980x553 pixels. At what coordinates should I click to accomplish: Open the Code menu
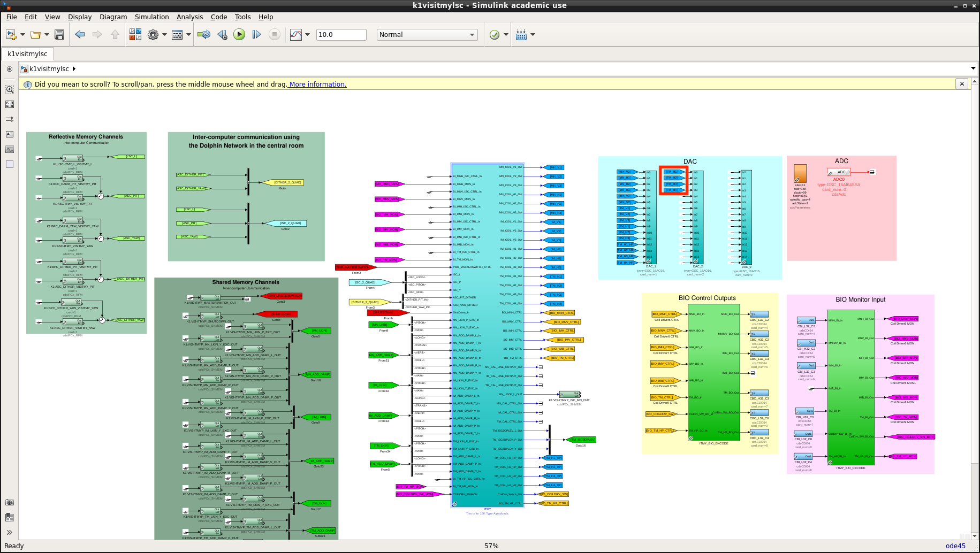click(x=219, y=17)
